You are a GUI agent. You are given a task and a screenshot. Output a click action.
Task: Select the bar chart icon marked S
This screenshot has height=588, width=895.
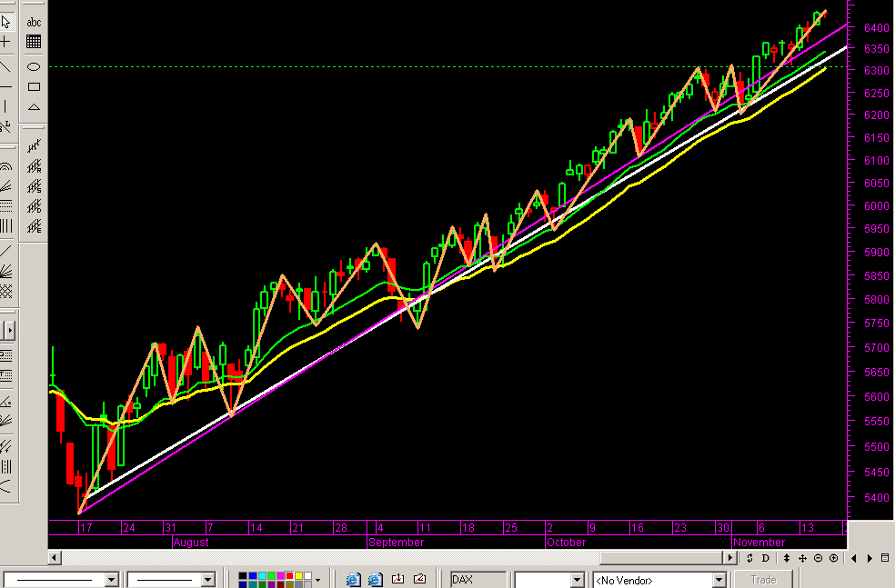click(34, 186)
